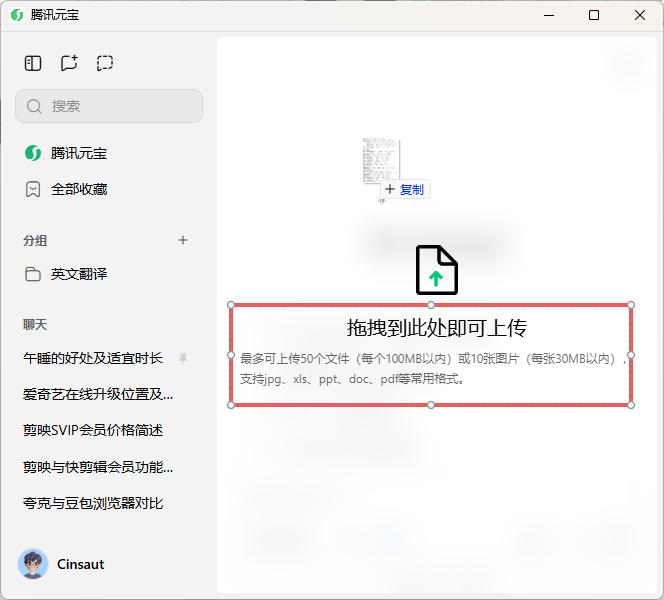Click the Tencent Yuanbao logo in title bar
Viewport: 664px width, 600px height.
[17, 15]
